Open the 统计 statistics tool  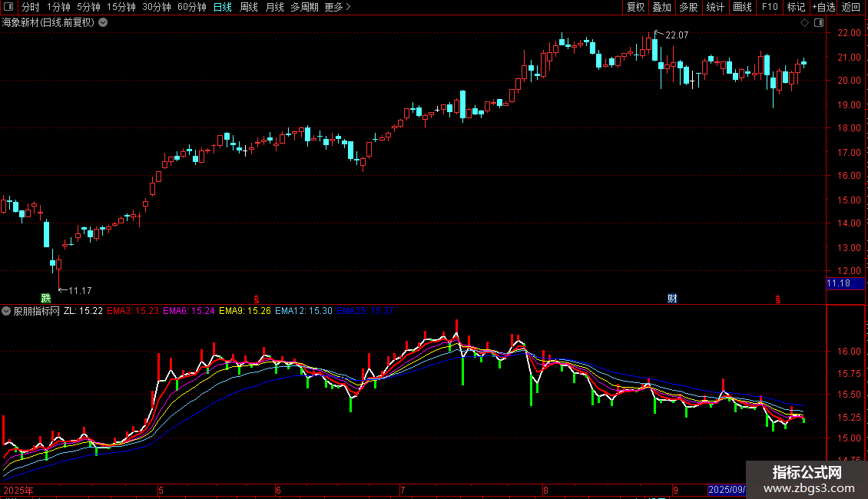point(714,7)
